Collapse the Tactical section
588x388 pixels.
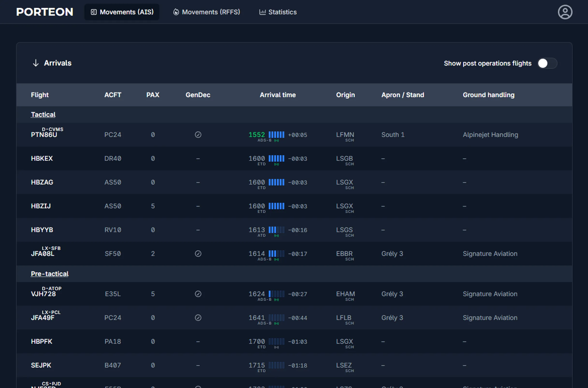(x=43, y=114)
